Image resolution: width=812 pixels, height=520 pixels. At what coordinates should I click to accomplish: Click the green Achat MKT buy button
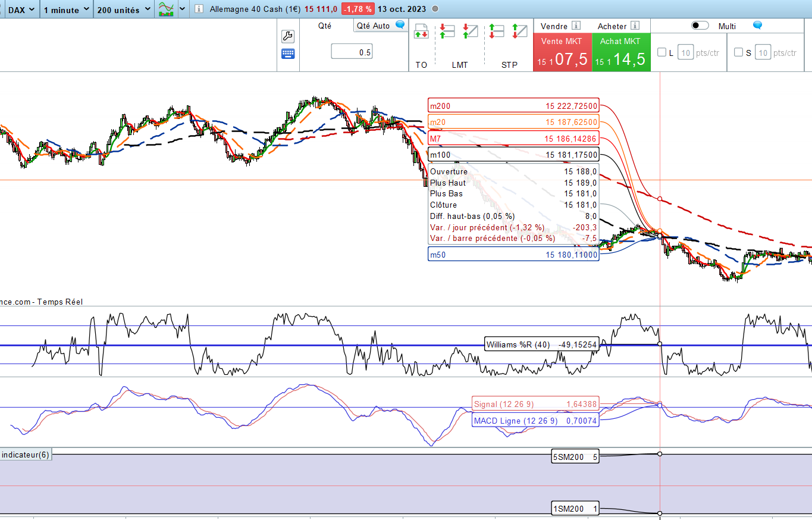tap(620, 52)
